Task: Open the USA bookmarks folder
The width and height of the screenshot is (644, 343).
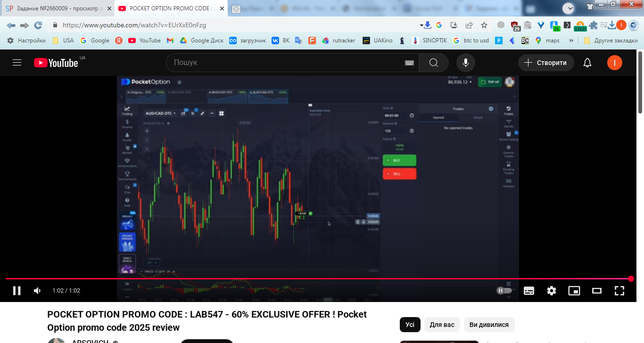Action: pyautogui.click(x=63, y=41)
